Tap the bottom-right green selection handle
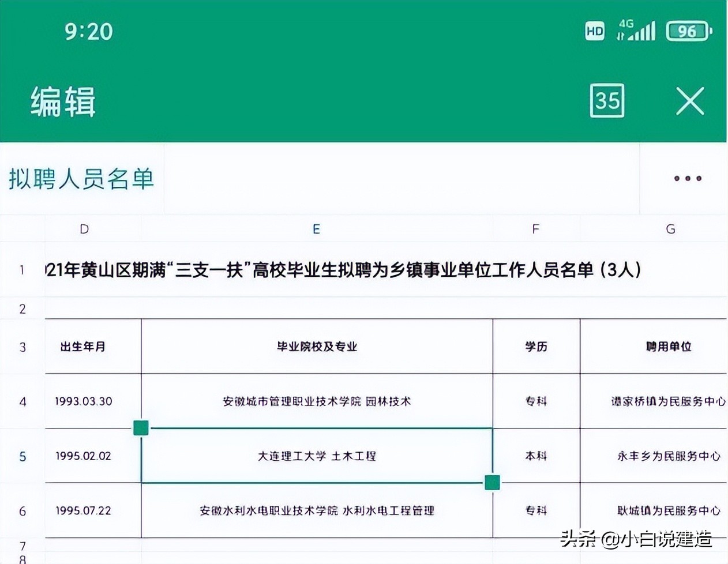The image size is (728, 564). click(493, 482)
